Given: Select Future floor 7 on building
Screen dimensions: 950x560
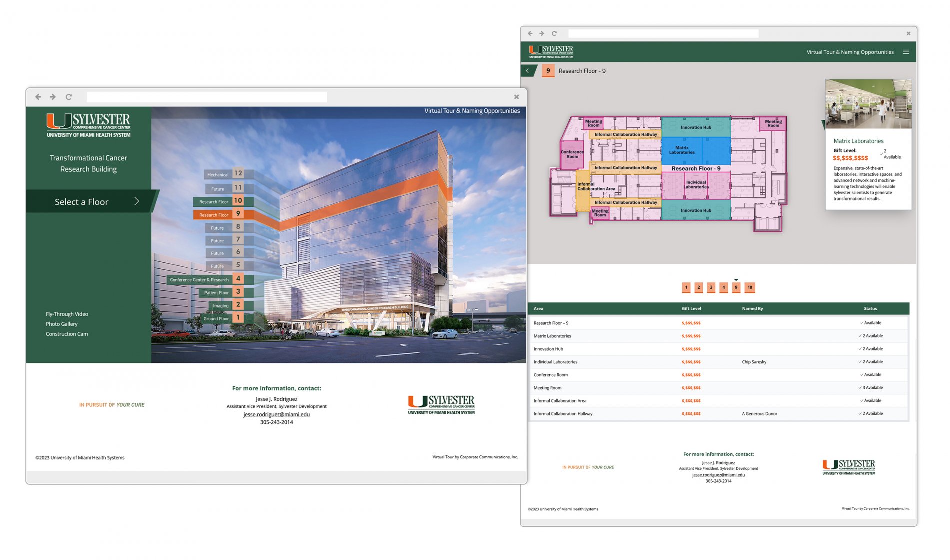Looking at the screenshot, I should pos(224,240).
